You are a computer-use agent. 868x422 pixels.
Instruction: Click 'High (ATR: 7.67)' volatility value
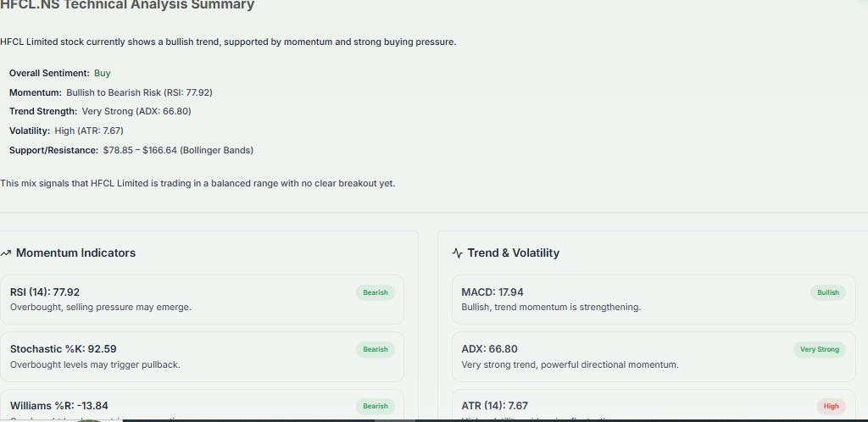click(89, 130)
